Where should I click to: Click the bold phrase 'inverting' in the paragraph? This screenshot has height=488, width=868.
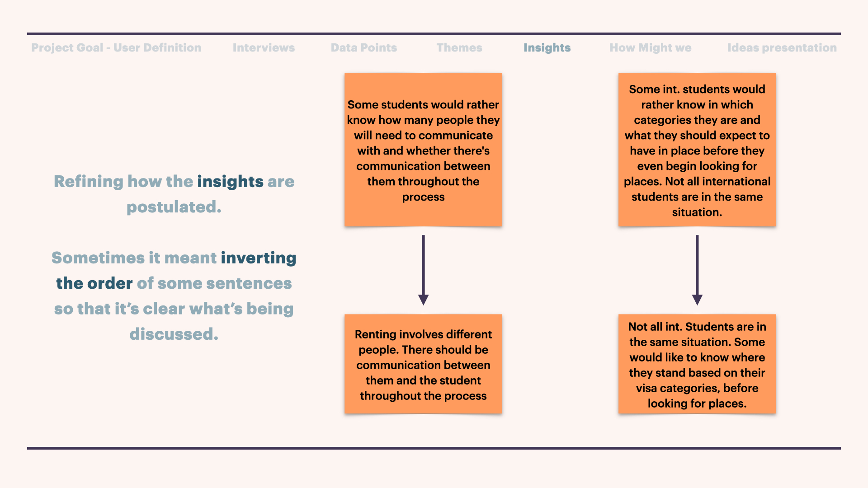click(259, 258)
